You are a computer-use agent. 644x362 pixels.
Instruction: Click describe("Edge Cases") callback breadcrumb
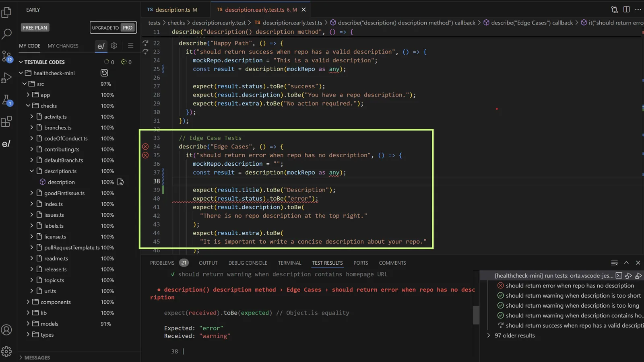(x=532, y=23)
